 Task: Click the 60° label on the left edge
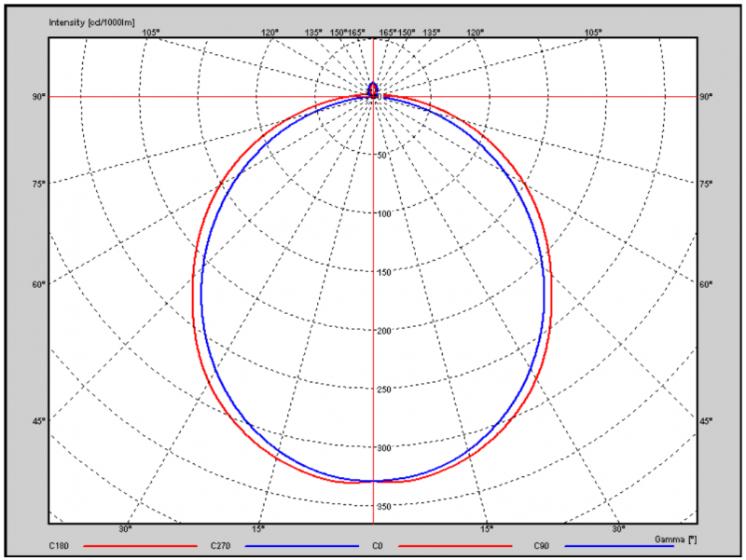click(x=39, y=284)
